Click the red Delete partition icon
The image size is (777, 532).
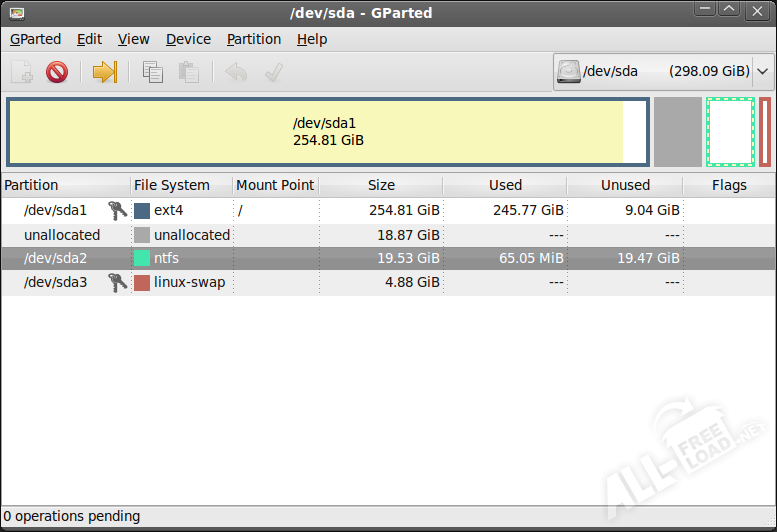coord(57,72)
